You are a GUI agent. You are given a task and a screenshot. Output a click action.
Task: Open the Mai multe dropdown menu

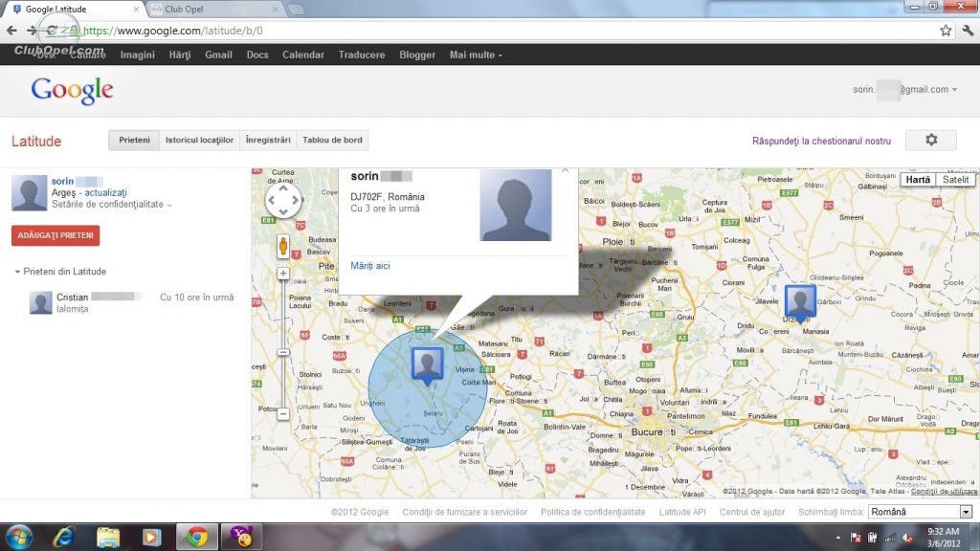pyautogui.click(x=476, y=55)
